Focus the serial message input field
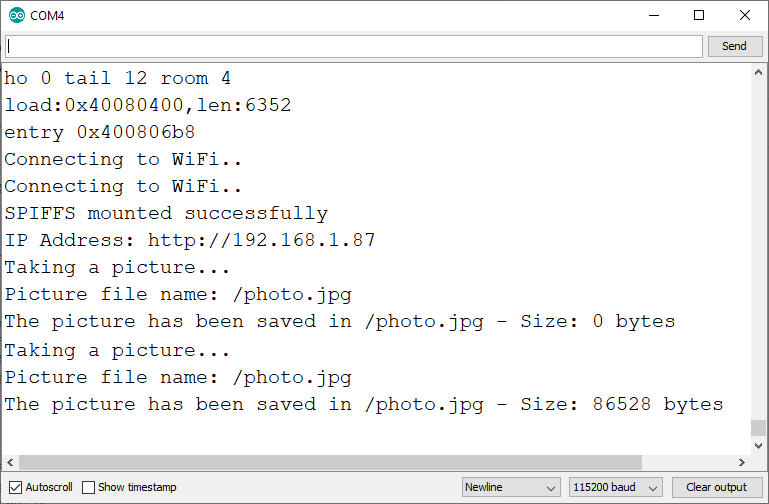The height and width of the screenshot is (504, 769). pyautogui.click(x=354, y=46)
